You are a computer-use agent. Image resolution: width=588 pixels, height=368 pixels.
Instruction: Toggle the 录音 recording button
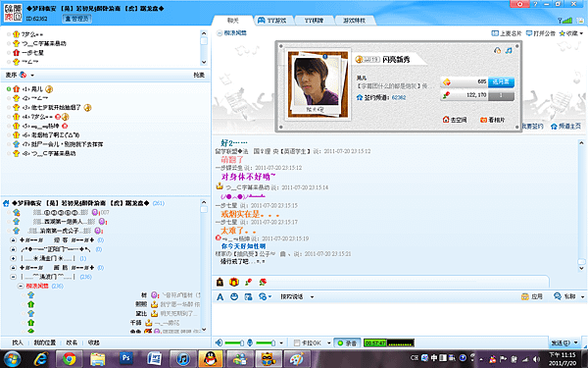pos(347,342)
